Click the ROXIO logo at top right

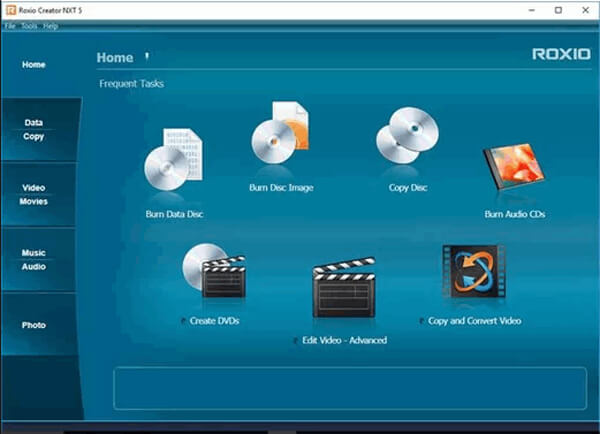[x=561, y=54]
